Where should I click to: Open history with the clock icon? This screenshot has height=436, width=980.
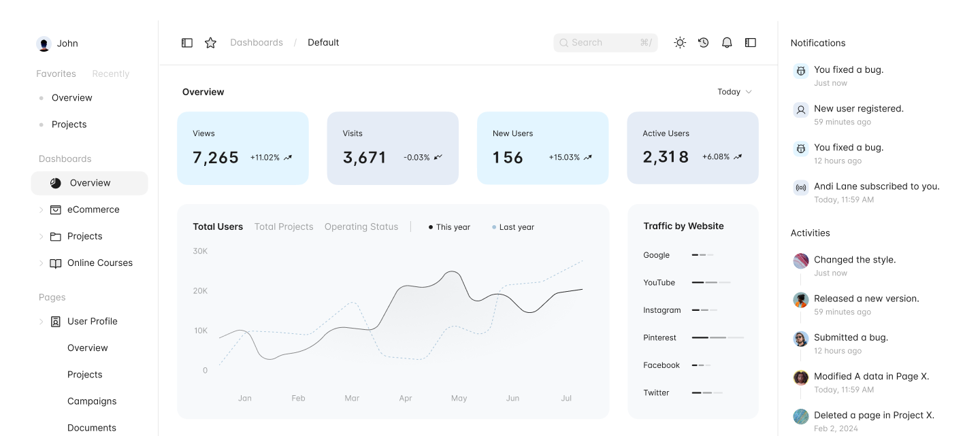point(704,43)
